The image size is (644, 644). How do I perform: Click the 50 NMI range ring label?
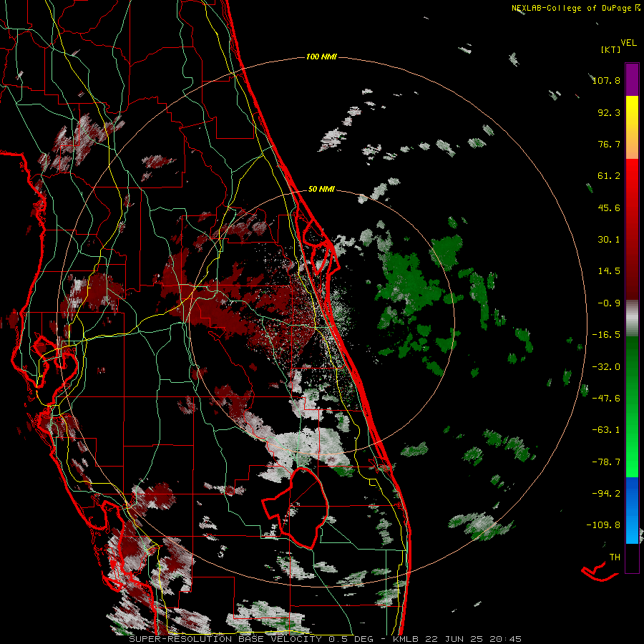[321, 190]
